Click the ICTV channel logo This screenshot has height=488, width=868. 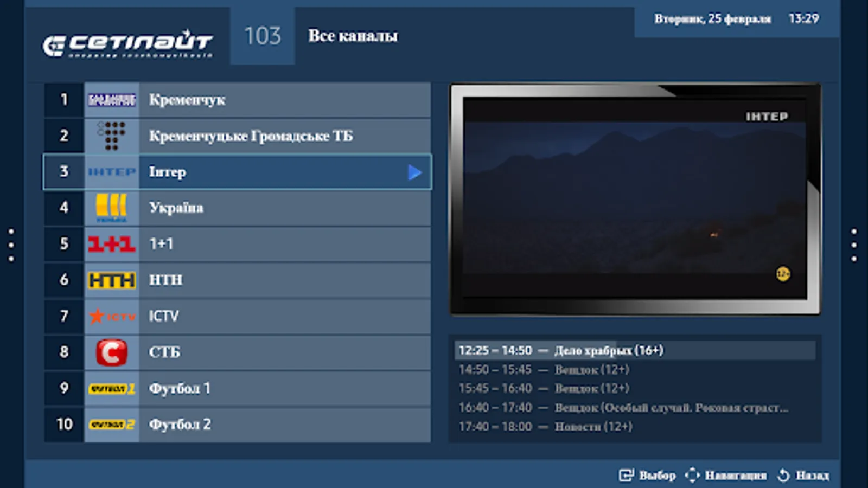tap(112, 316)
